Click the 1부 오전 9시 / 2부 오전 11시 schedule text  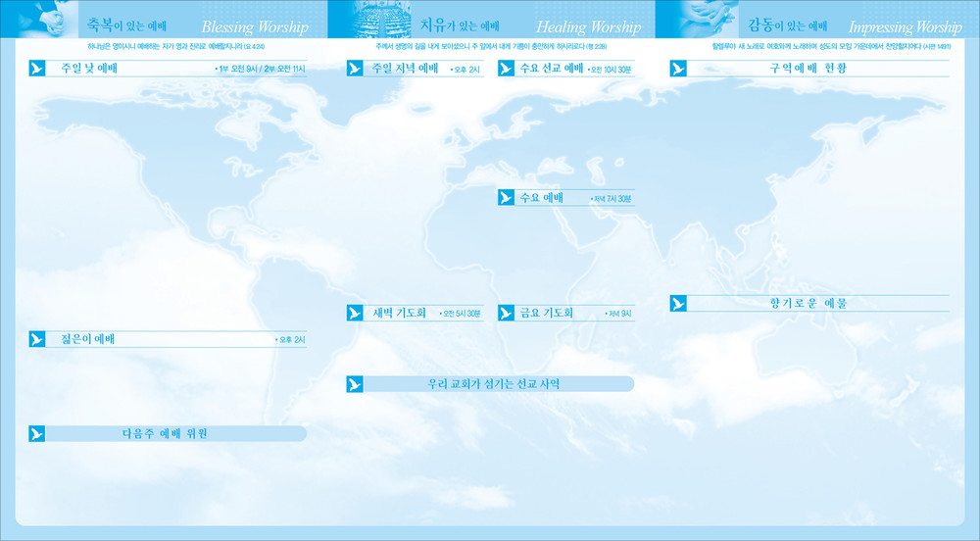pyautogui.click(x=259, y=70)
